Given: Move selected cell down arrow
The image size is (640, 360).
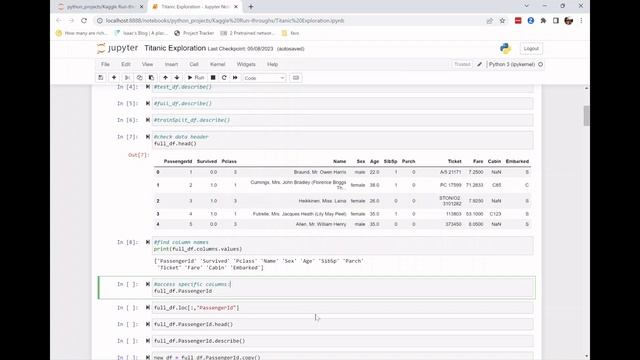Looking at the screenshot, I should pyautogui.click(x=177, y=78).
